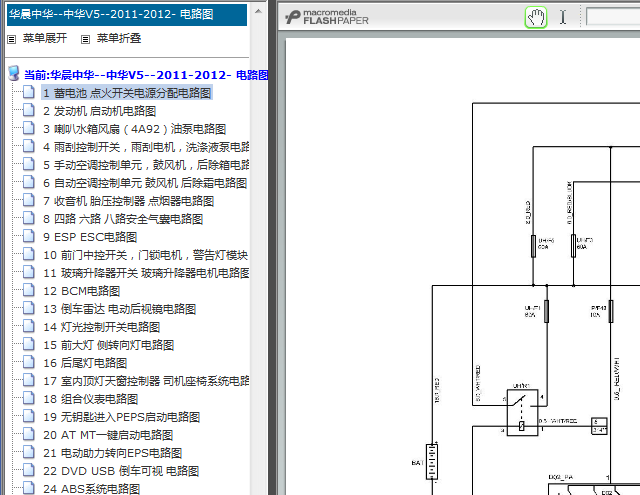Screen dimensions: 640x495
Task: Click page icon beside 6 自动空调 item
Action: pyautogui.click(x=29, y=182)
